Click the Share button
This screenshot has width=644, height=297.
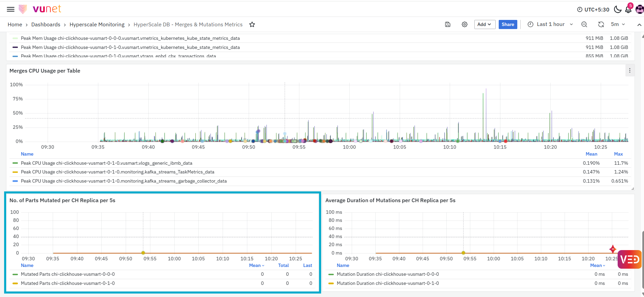pyautogui.click(x=508, y=24)
